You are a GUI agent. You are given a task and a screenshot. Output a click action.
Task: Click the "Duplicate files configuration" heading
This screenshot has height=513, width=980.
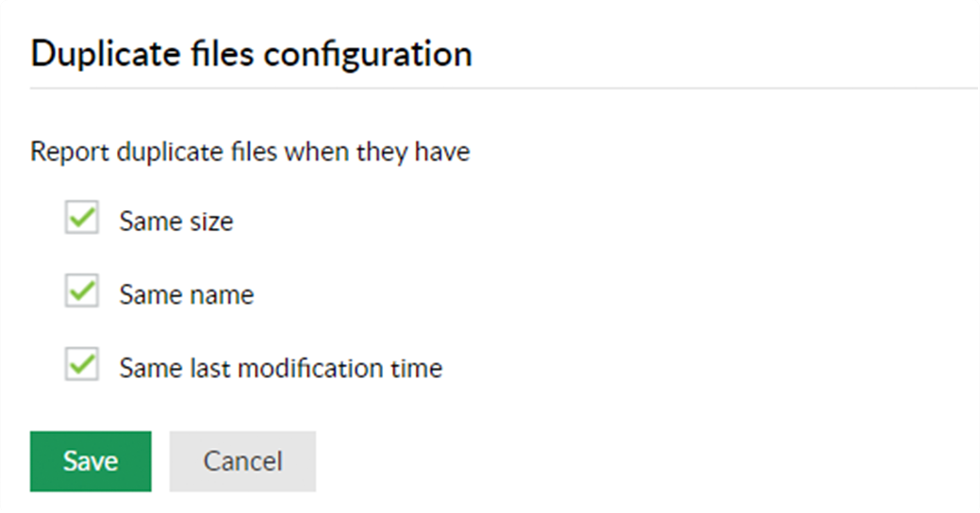(x=251, y=54)
